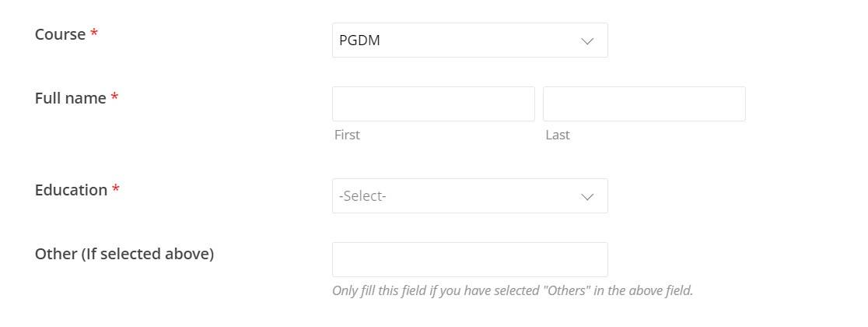Viewport: 868px width, 327px height.
Task: Click the red asterisk beside Course
Action: 94,34
